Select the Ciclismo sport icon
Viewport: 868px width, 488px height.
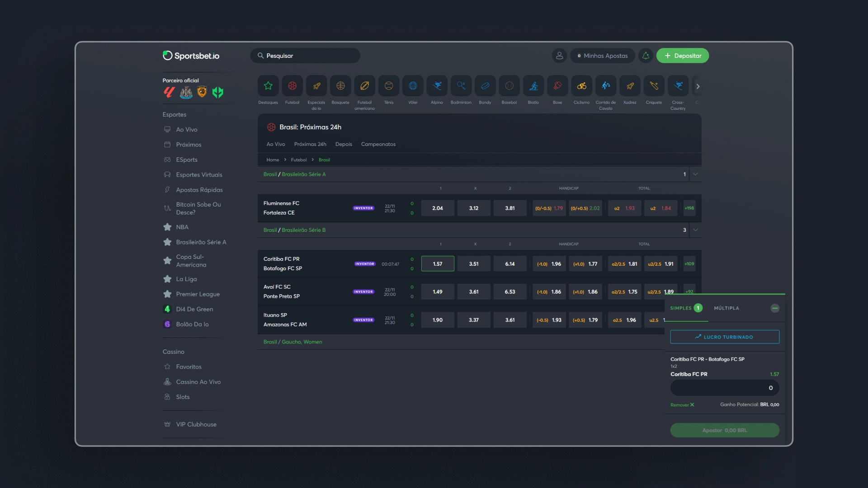(581, 86)
